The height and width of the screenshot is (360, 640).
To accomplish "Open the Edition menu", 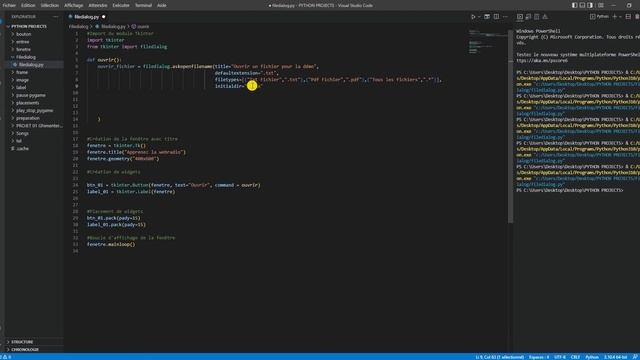I will [x=28, y=5].
